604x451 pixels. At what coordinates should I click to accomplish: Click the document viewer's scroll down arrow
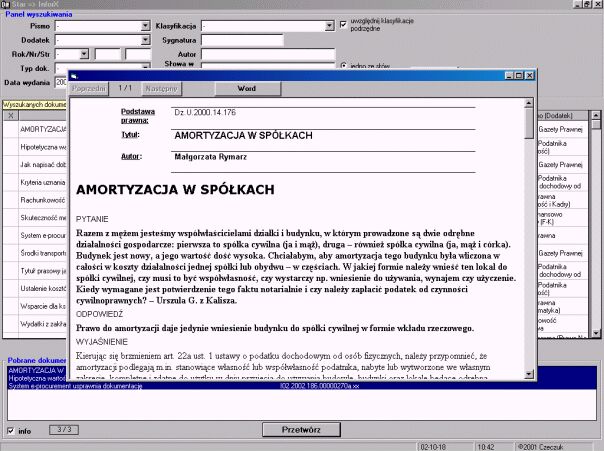[529, 374]
